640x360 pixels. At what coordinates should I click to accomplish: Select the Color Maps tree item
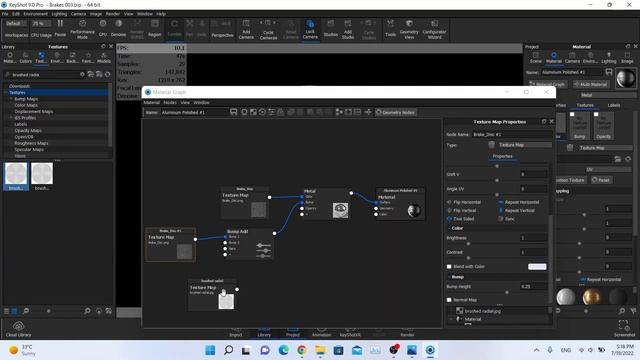click(26, 105)
